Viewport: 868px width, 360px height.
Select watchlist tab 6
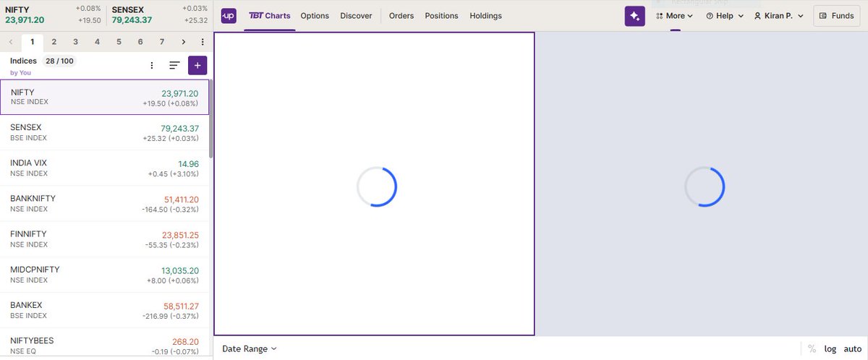[140, 42]
